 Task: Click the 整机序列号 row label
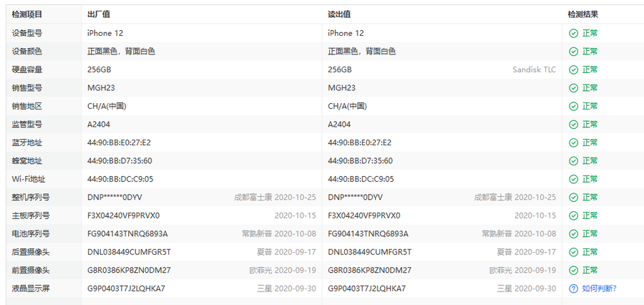pos(31,198)
